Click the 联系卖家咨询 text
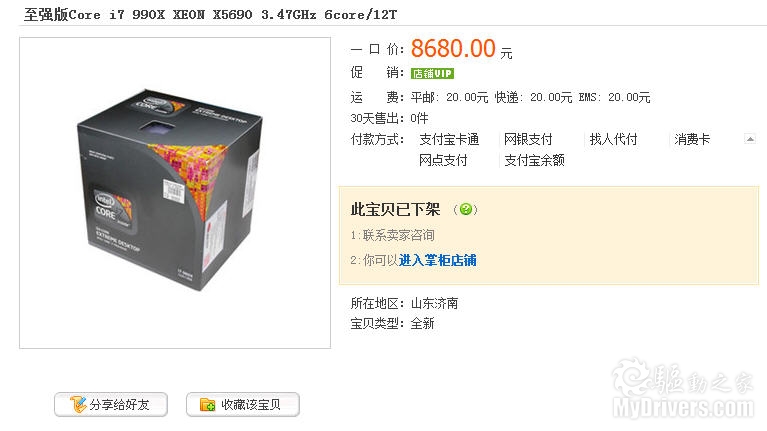Screen dimensions: 767x431 398,235
